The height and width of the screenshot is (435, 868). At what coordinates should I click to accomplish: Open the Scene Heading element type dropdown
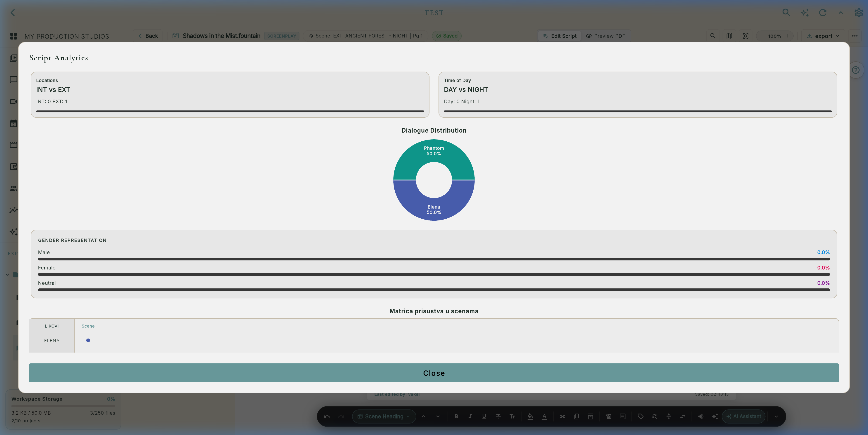pos(384,416)
